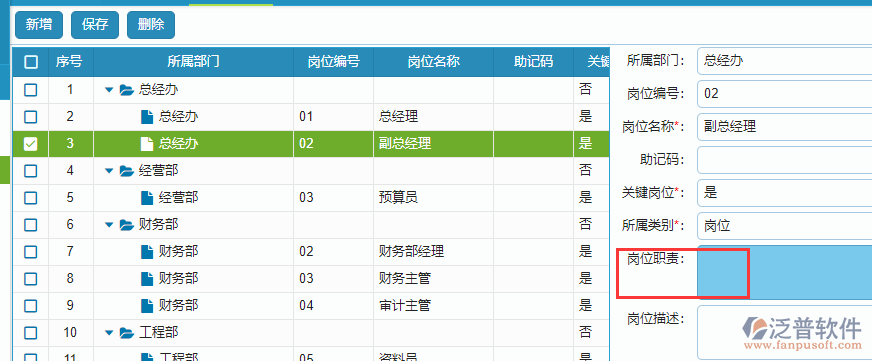
Task: Open the 所属类别 dropdown showing 岗位
Action: click(x=784, y=225)
